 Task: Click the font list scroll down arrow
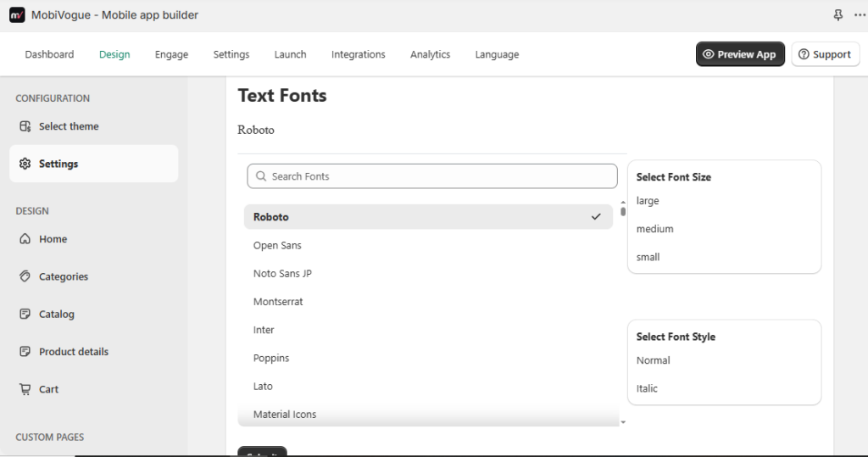point(623,422)
